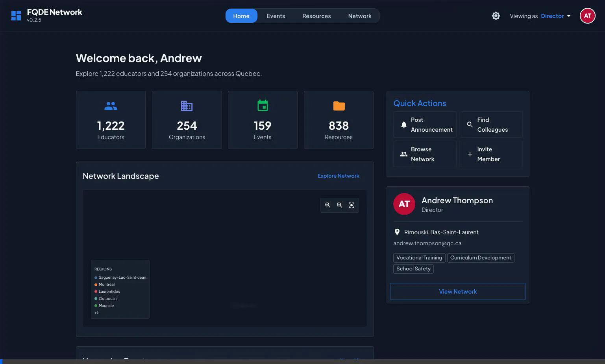Click the Montréal orange legend dot
The width and height of the screenshot is (605, 364).
pos(96,285)
